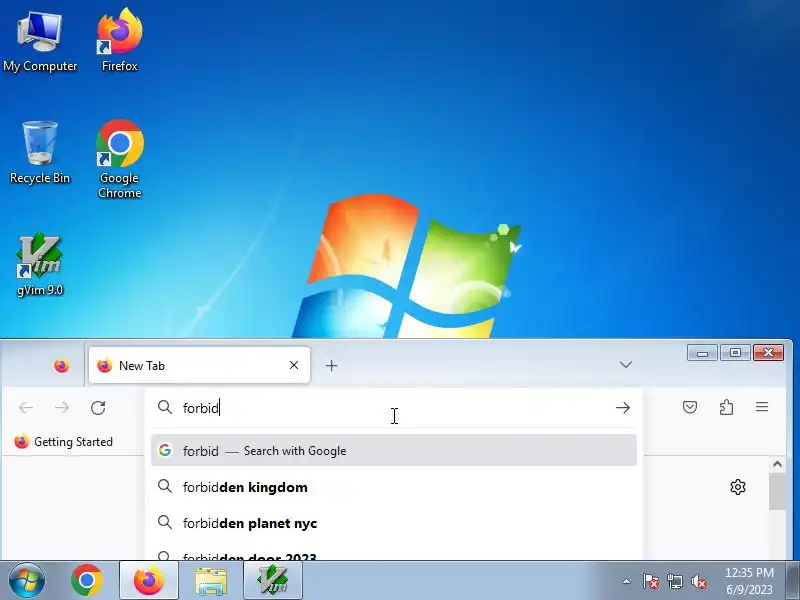Image resolution: width=800 pixels, height=600 pixels.
Task: Open the Firefox application menu
Action: pyautogui.click(x=762, y=407)
